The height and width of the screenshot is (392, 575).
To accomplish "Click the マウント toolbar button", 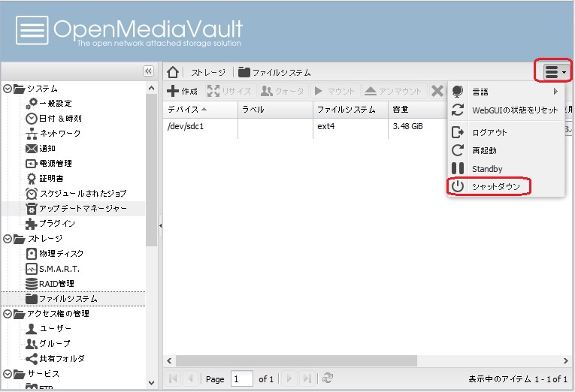I will click(334, 91).
